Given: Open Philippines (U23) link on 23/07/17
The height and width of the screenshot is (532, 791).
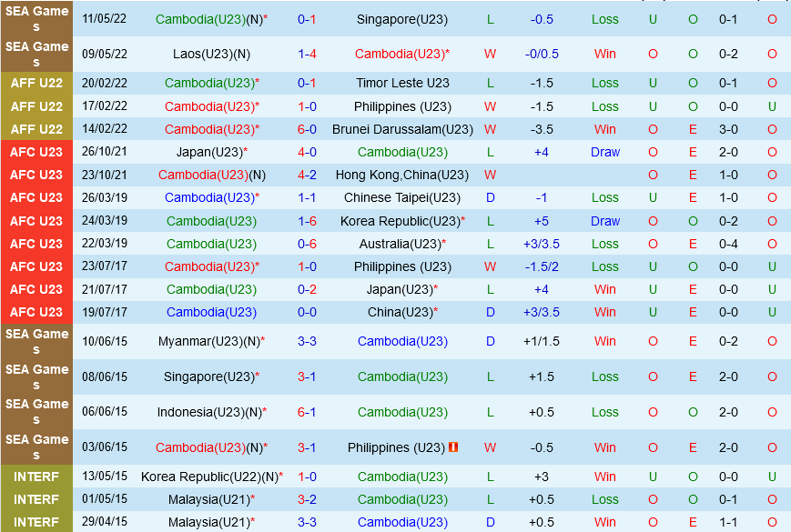Looking at the screenshot, I should (402, 266).
